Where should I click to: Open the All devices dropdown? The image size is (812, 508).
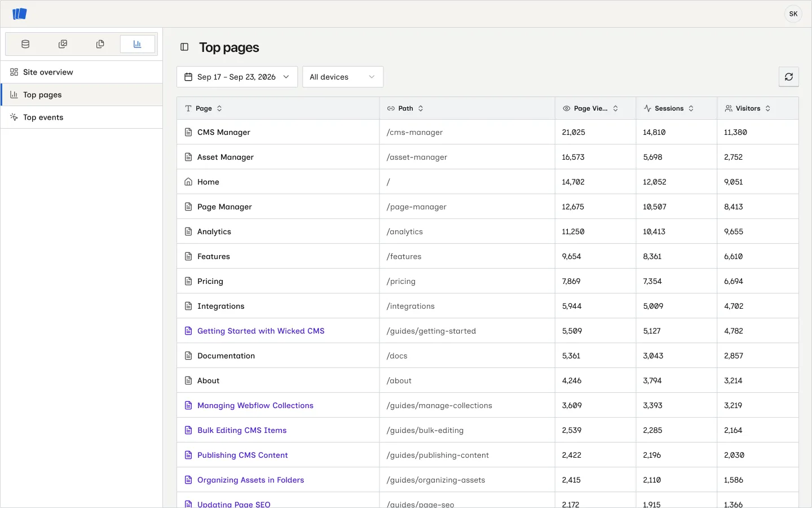click(343, 77)
